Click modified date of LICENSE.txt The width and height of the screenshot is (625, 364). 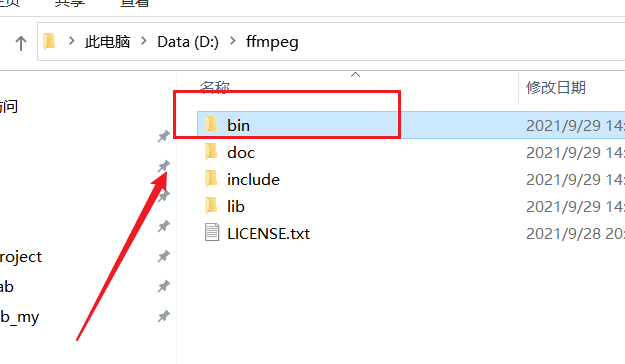pyautogui.click(x=575, y=234)
